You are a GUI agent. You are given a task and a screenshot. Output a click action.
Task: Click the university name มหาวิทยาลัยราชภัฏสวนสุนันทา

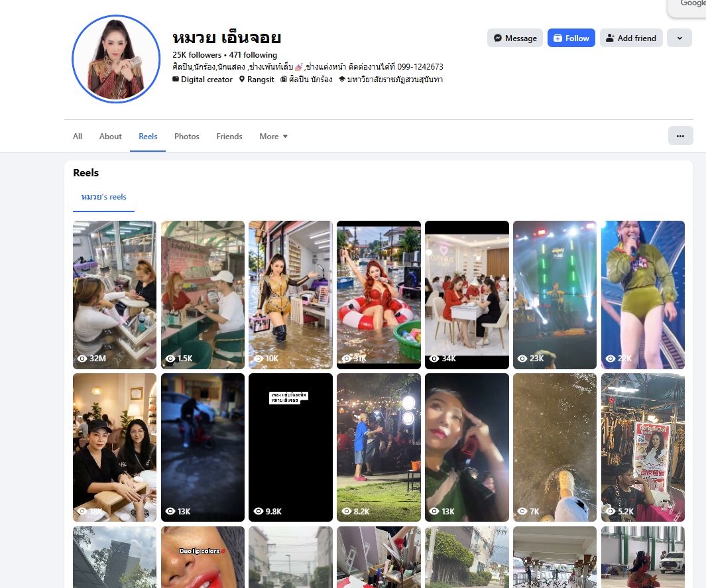tap(395, 80)
